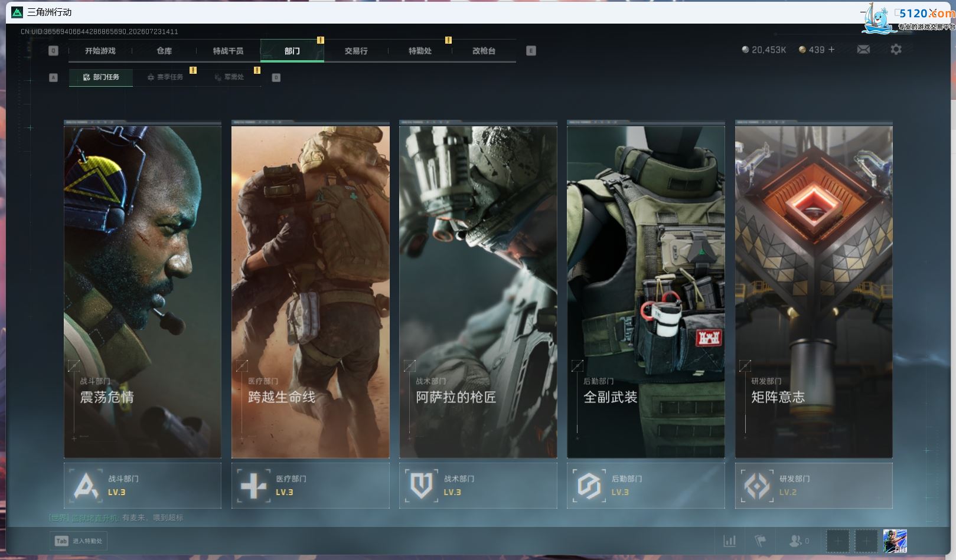Open the 交易行 tab
Image resolution: width=956 pixels, height=560 pixels.
[x=356, y=51]
